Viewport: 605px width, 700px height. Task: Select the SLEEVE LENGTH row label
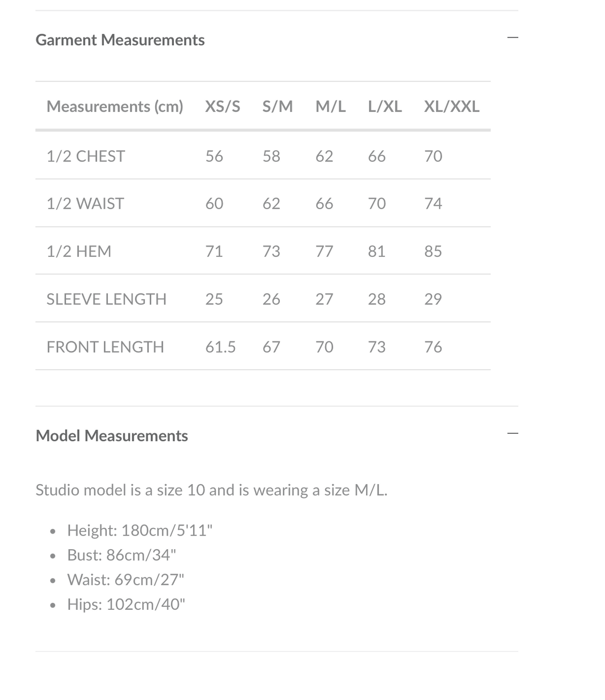click(x=106, y=299)
